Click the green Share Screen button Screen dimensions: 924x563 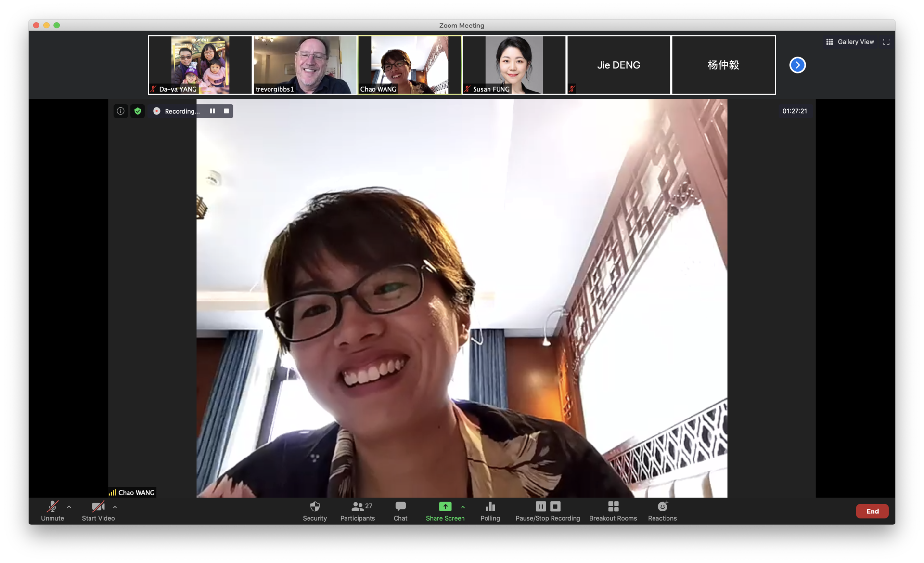445,511
